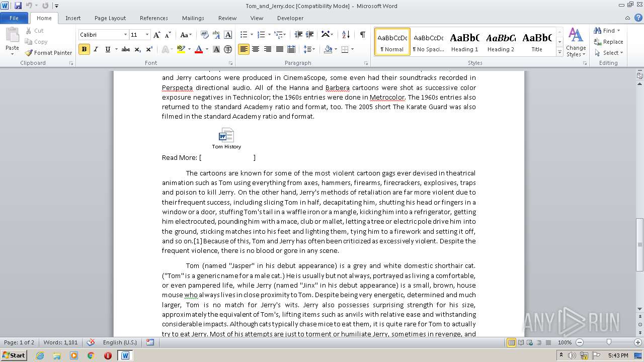644x362 pixels.
Task: Click the Windows Start button
Action: point(14,355)
